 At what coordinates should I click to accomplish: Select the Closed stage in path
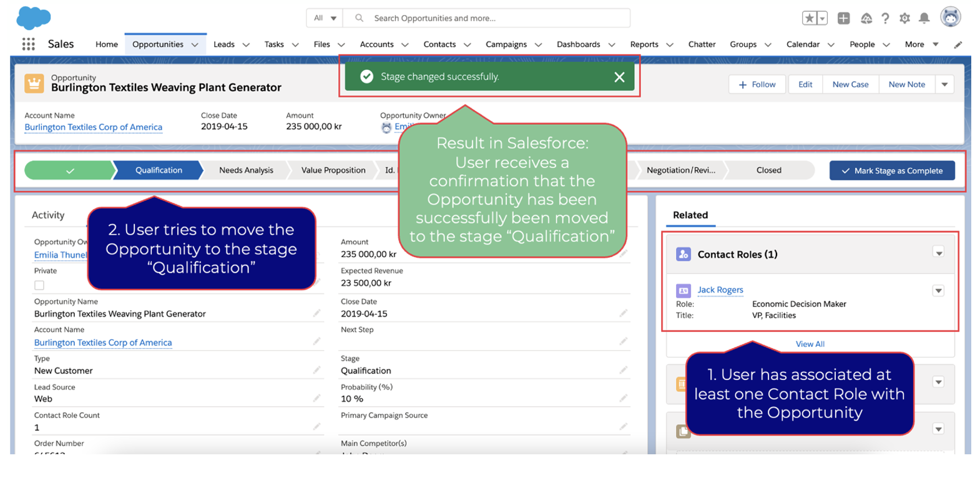click(x=768, y=170)
